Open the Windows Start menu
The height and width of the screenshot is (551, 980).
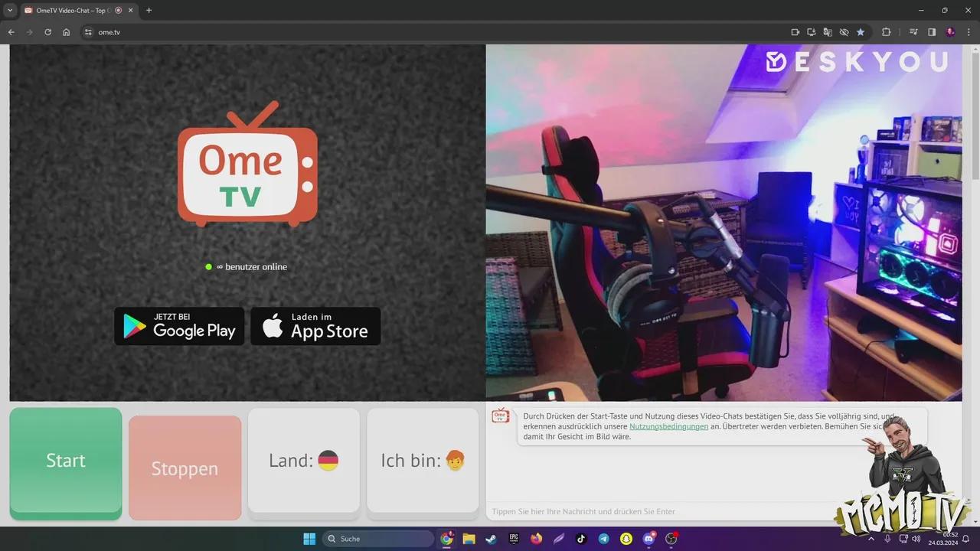click(x=309, y=539)
